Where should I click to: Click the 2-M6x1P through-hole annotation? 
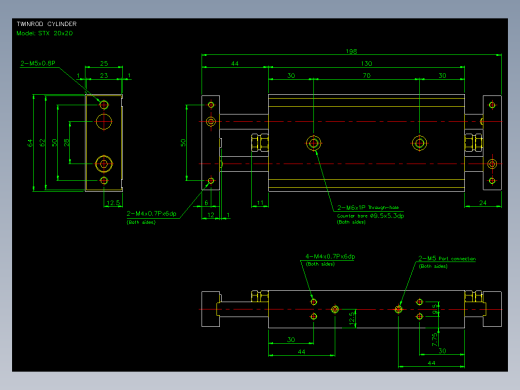click(x=368, y=207)
